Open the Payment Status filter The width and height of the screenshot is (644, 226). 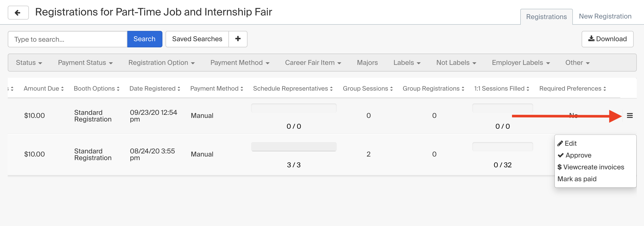click(85, 63)
